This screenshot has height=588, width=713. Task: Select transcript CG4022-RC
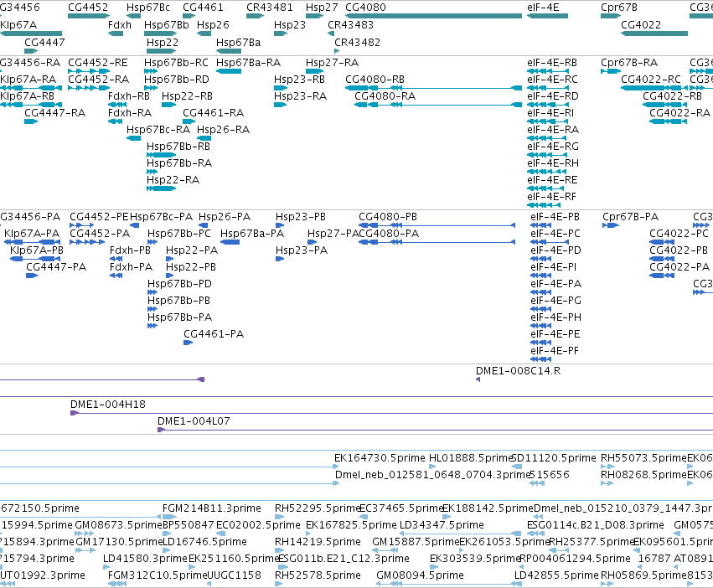point(651,80)
